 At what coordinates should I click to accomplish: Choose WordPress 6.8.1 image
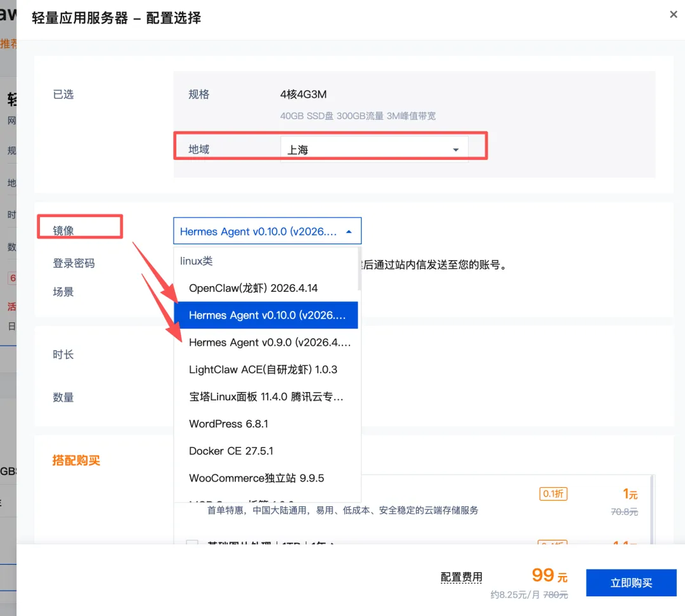click(x=266, y=424)
